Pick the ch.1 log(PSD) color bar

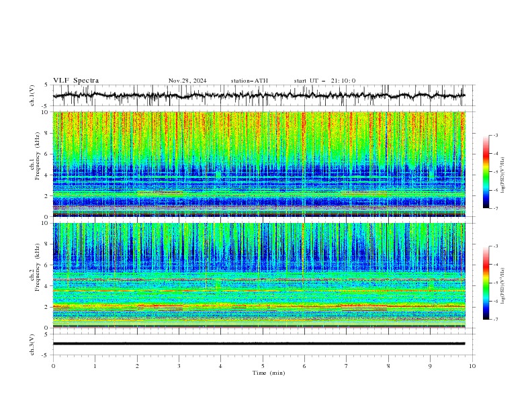(486, 172)
